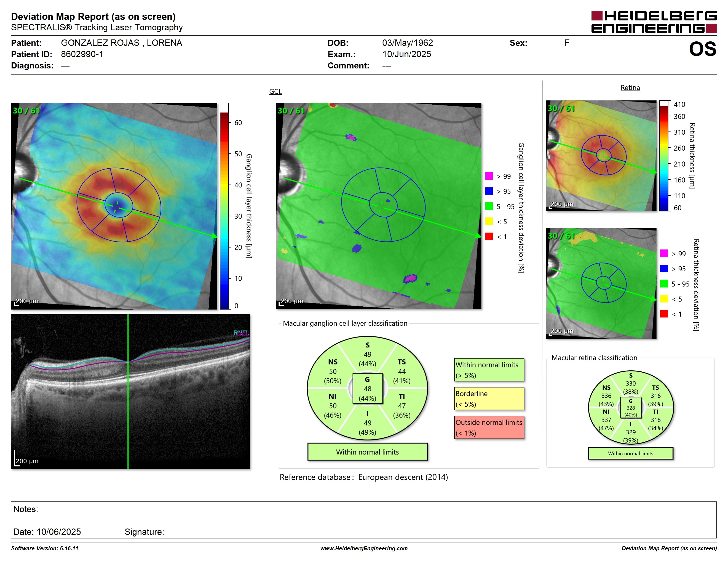The width and height of the screenshot is (728, 563).
Task: Click the blue >95 swatch in GCL legend
Action: 489,191
